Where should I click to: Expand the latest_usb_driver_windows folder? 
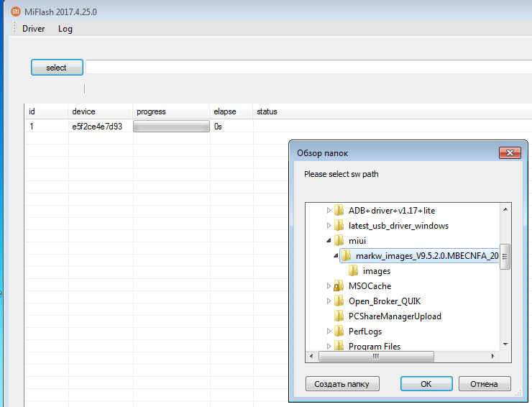pos(329,225)
